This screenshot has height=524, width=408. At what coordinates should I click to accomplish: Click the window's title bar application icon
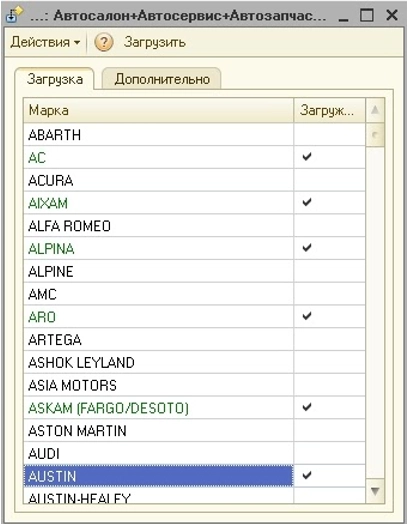coord(14,15)
